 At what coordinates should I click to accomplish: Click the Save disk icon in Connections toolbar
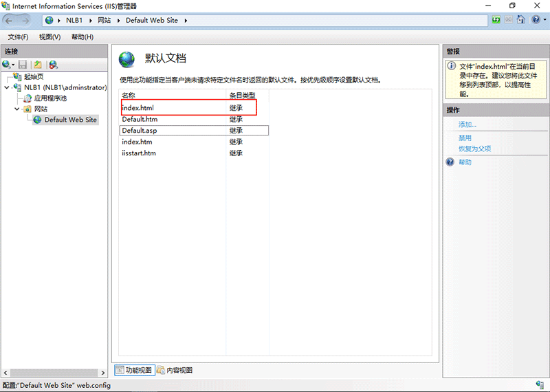[x=23, y=65]
